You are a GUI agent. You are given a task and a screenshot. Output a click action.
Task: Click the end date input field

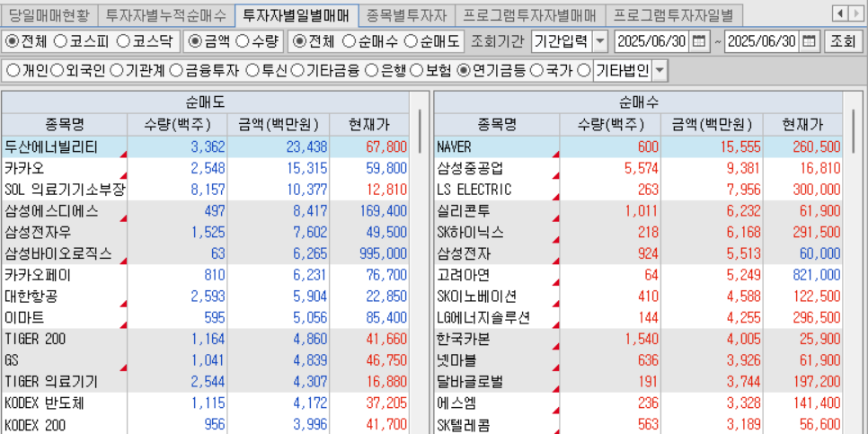click(x=762, y=41)
